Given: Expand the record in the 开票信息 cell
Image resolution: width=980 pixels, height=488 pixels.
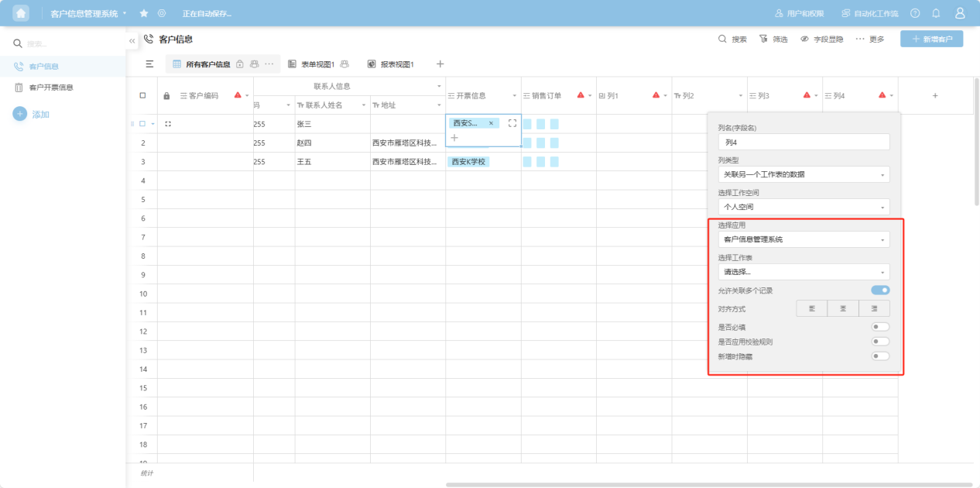Looking at the screenshot, I should tap(512, 123).
